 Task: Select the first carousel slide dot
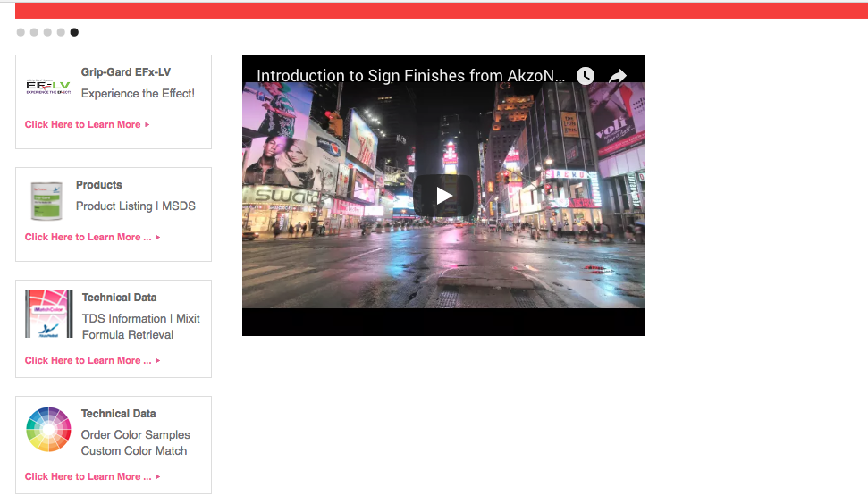tap(21, 32)
